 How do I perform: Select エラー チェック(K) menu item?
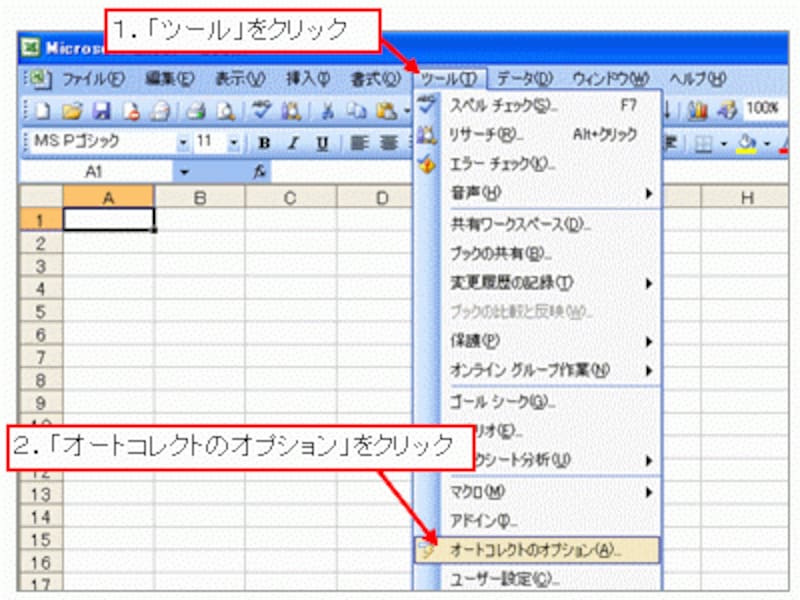click(537, 164)
